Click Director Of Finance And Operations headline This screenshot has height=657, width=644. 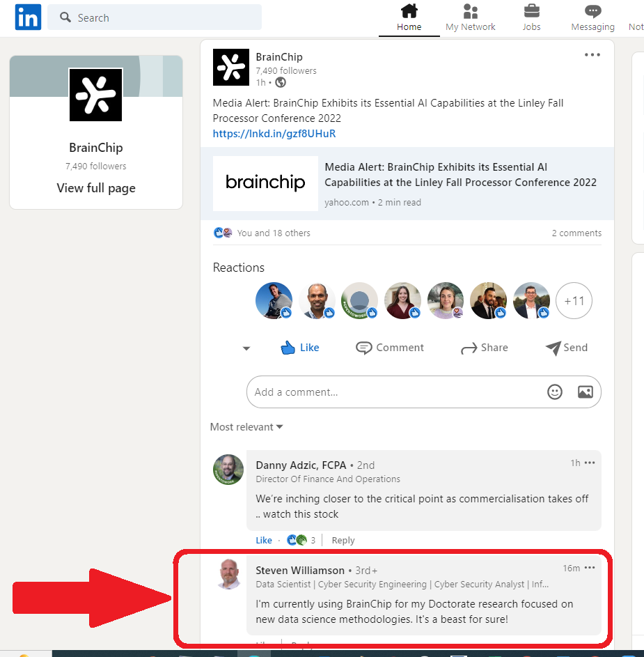click(x=328, y=479)
